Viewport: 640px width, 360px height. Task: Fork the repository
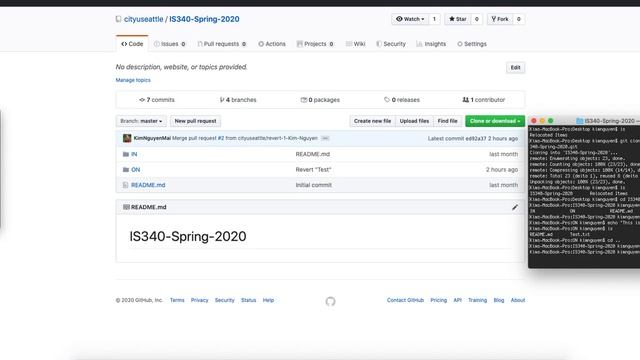[x=500, y=19]
